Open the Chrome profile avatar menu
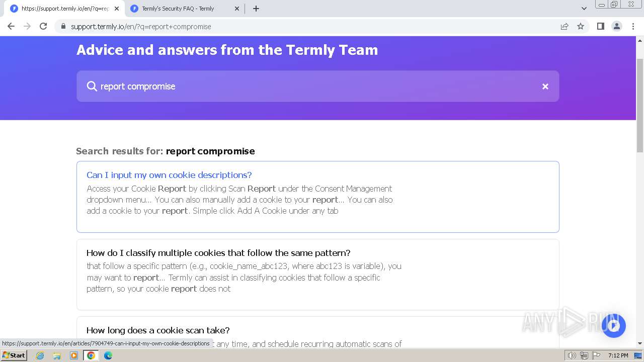Viewport: 644px width, 362px height. click(616, 26)
